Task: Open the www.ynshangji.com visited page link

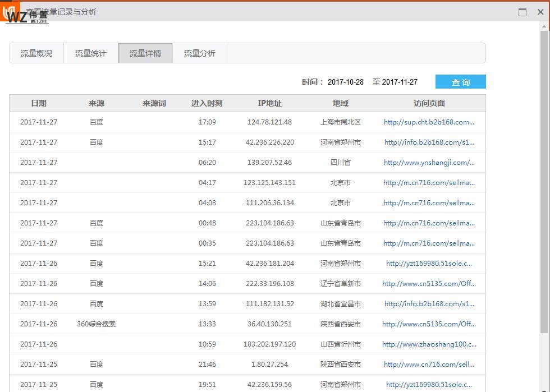Action: [429, 163]
